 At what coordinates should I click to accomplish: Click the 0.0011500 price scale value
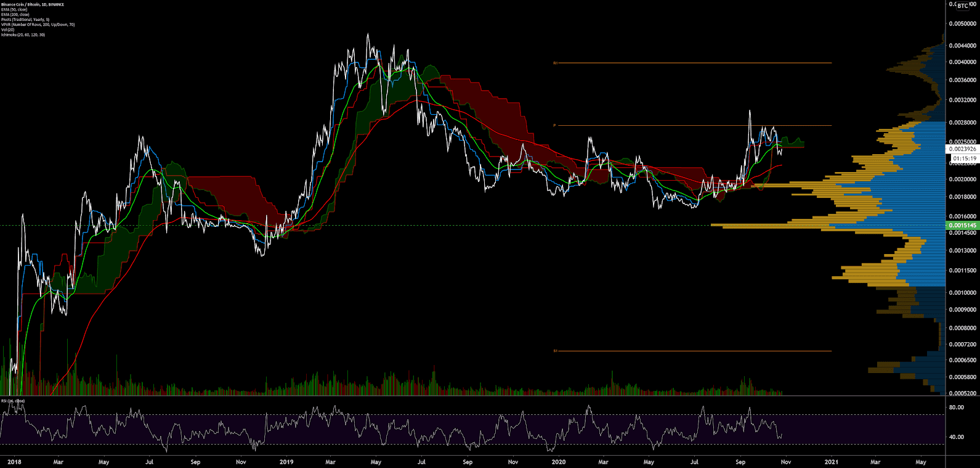click(963, 271)
